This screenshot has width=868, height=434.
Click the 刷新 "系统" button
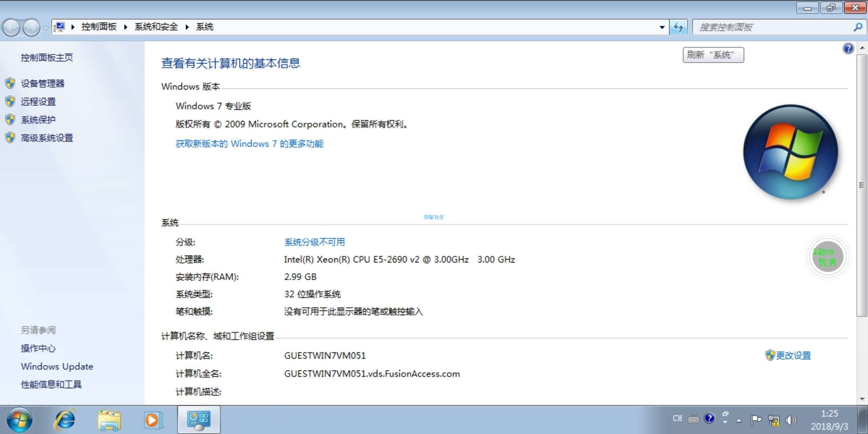click(x=713, y=55)
